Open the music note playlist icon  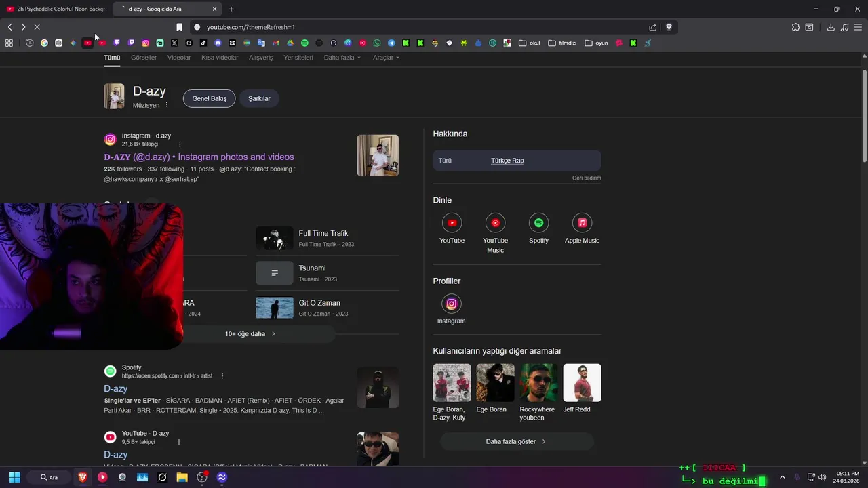point(844,27)
